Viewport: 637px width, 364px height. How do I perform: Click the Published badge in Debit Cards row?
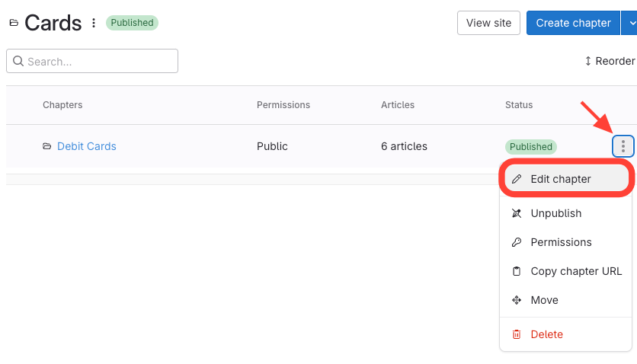530,147
